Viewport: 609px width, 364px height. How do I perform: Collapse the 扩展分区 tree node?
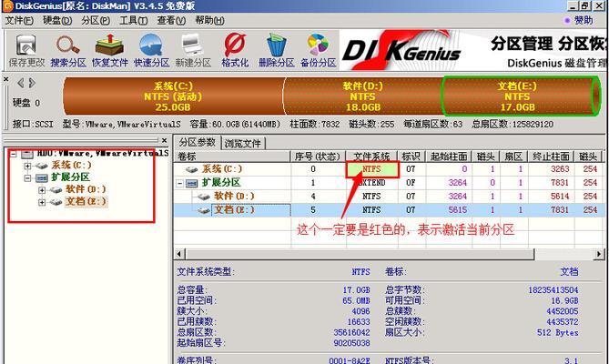click(27, 178)
